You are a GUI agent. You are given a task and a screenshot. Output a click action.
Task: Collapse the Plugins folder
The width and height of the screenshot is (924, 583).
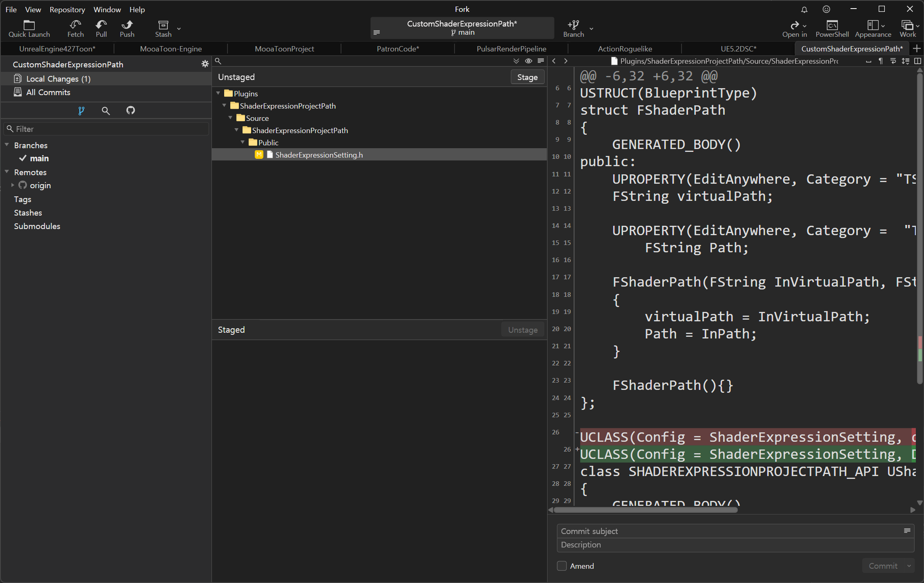218,93
